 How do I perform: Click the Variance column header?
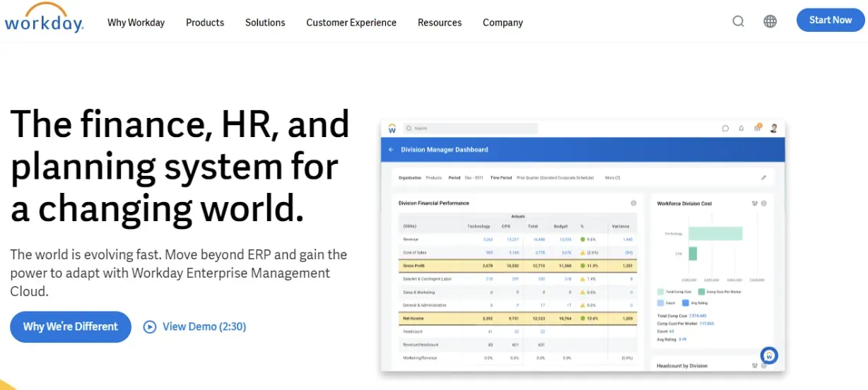621,227
